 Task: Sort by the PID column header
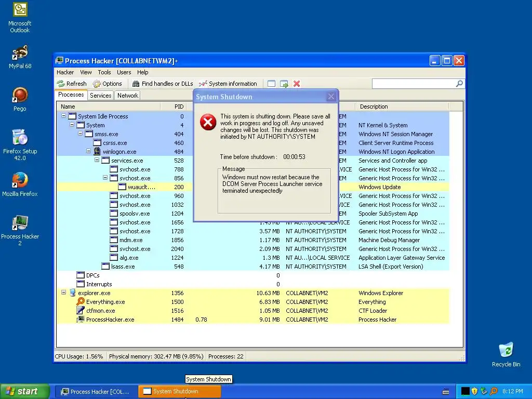point(173,107)
